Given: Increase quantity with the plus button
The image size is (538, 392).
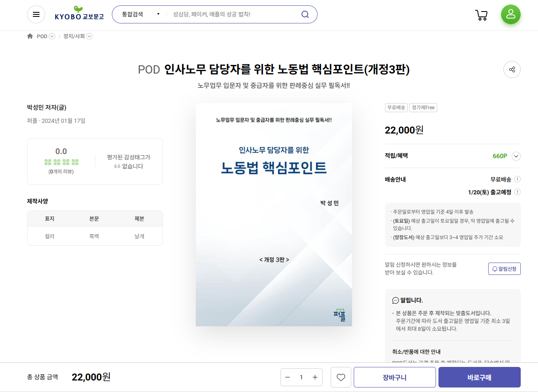Looking at the screenshot, I should (315, 377).
